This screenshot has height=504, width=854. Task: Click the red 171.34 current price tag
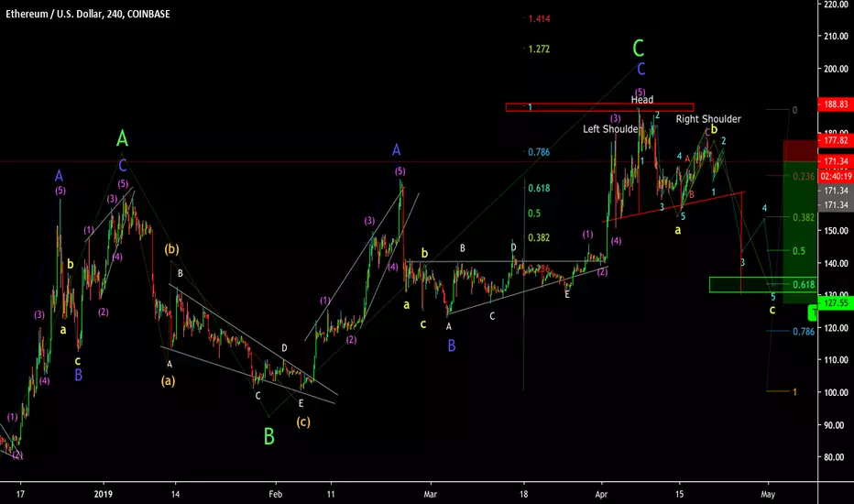click(x=836, y=162)
